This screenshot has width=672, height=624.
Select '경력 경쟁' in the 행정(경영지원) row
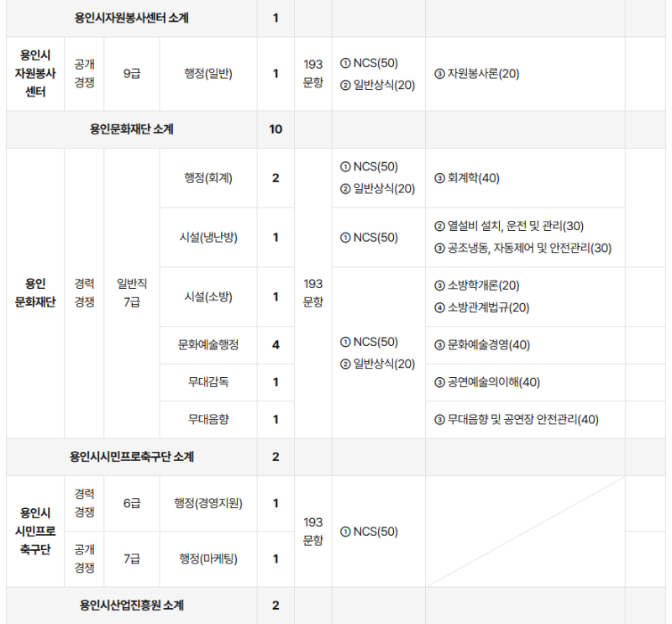(x=84, y=503)
